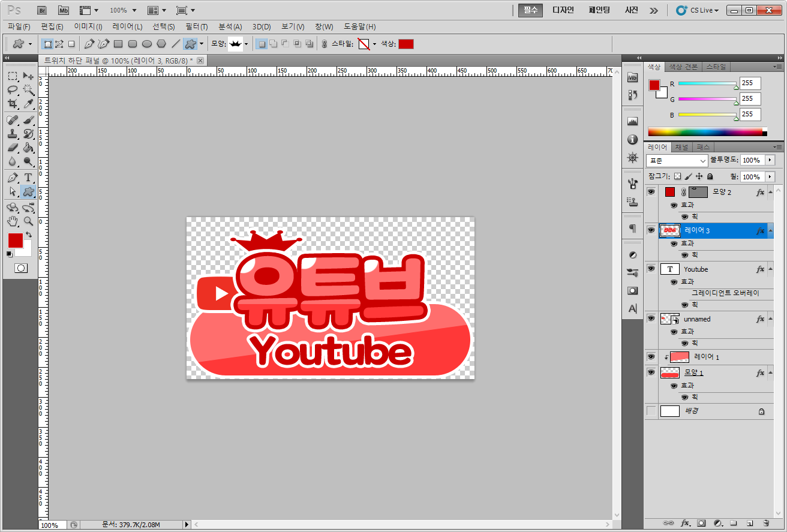Hide the 레이어 3 layer
This screenshot has height=532, width=787.
point(651,230)
